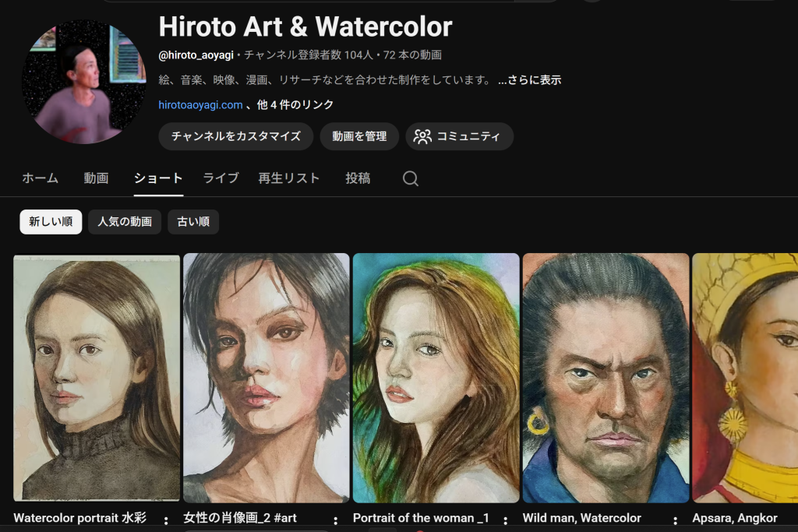Viewport: 798px width, 532px height.
Task: Open Portrait of the woman _1 thumbnail
Action: [x=436, y=378]
